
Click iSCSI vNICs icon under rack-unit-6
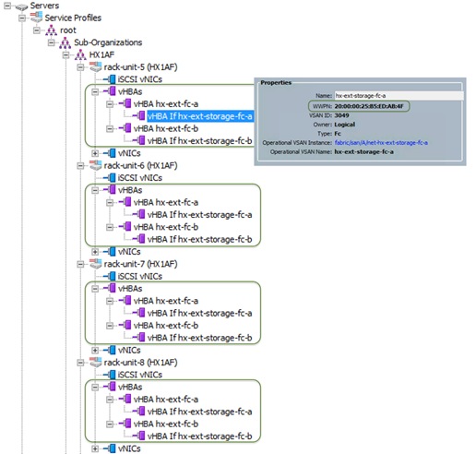tap(110, 178)
